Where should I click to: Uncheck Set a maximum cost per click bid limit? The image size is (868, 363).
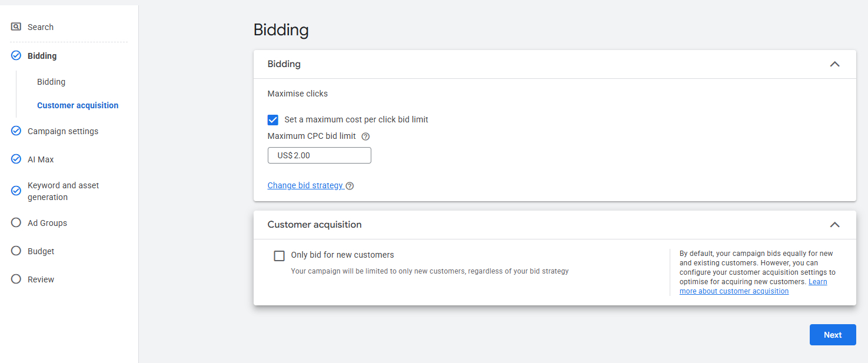tap(273, 120)
